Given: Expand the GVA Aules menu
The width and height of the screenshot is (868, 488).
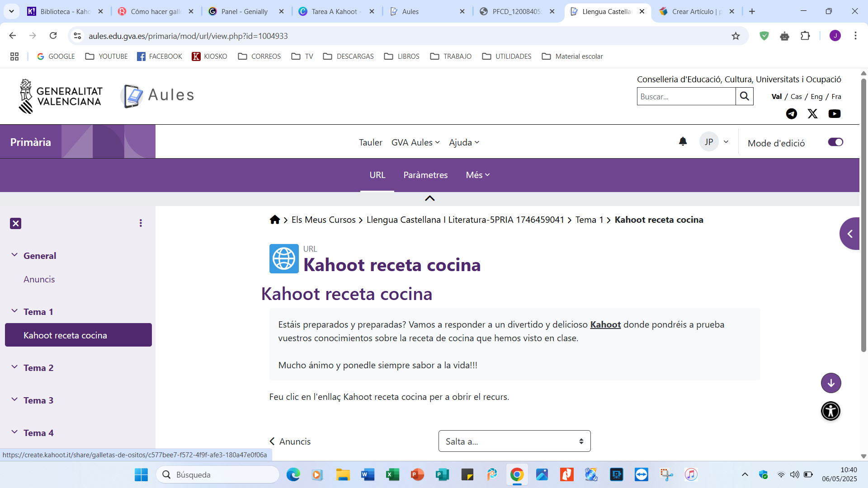Looking at the screenshot, I should [415, 142].
